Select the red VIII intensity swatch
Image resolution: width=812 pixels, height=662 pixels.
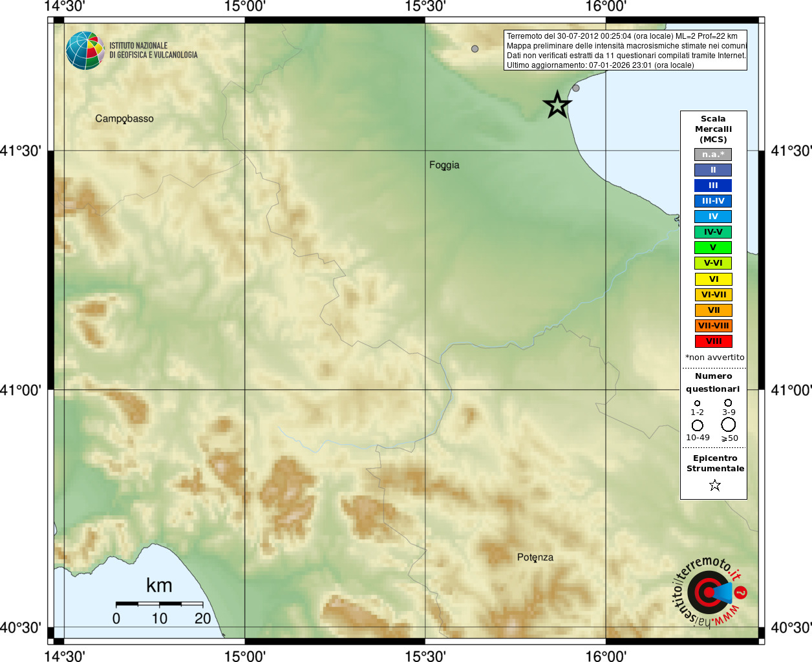713,341
